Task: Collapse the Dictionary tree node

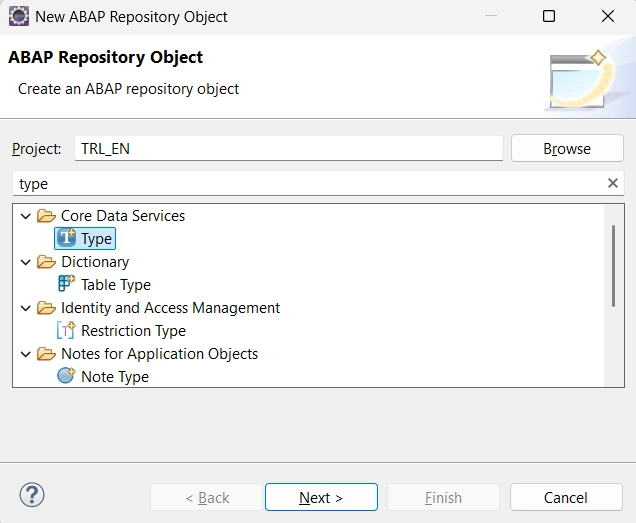Action: click(x=26, y=261)
